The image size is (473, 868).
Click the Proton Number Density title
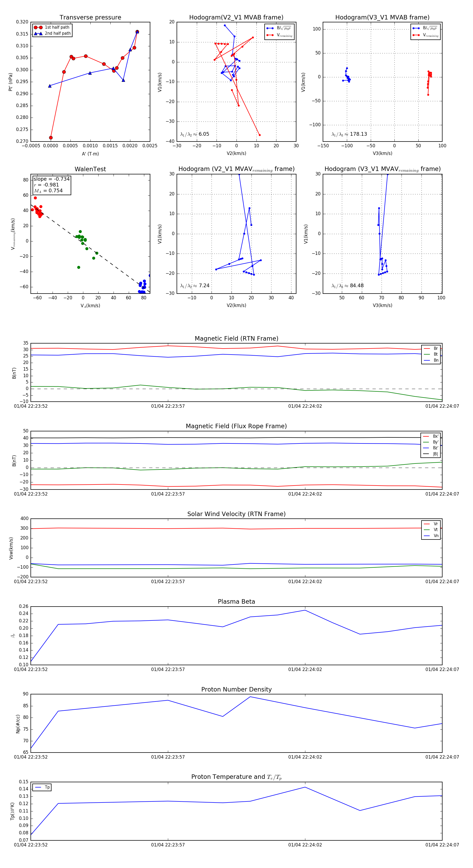click(x=236, y=689)
